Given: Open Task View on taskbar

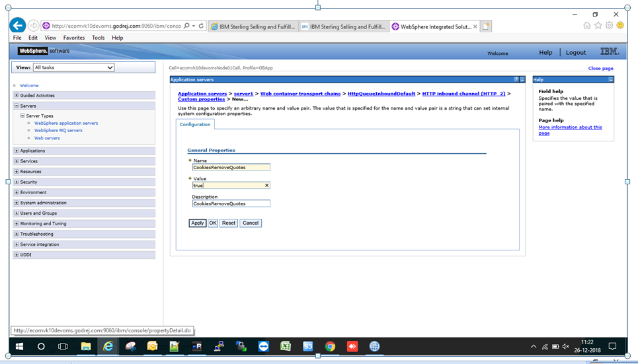Looking at the screenshot, I should pos(63,347).
